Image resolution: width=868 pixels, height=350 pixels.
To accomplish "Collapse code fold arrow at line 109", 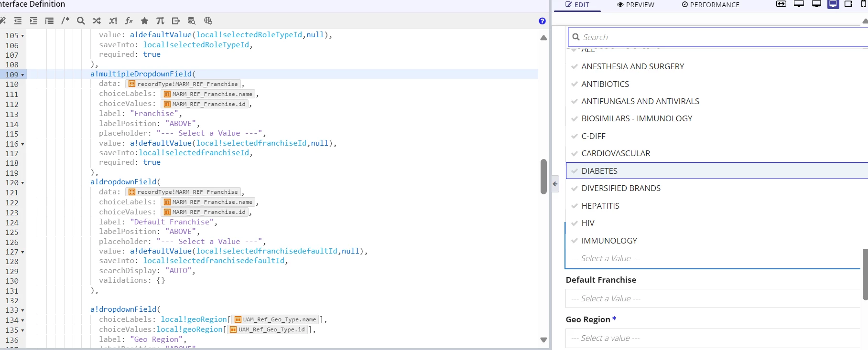I will 22,75.
